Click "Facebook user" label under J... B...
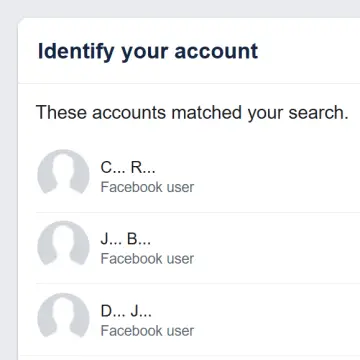The image size is (360, 360). 147,259
